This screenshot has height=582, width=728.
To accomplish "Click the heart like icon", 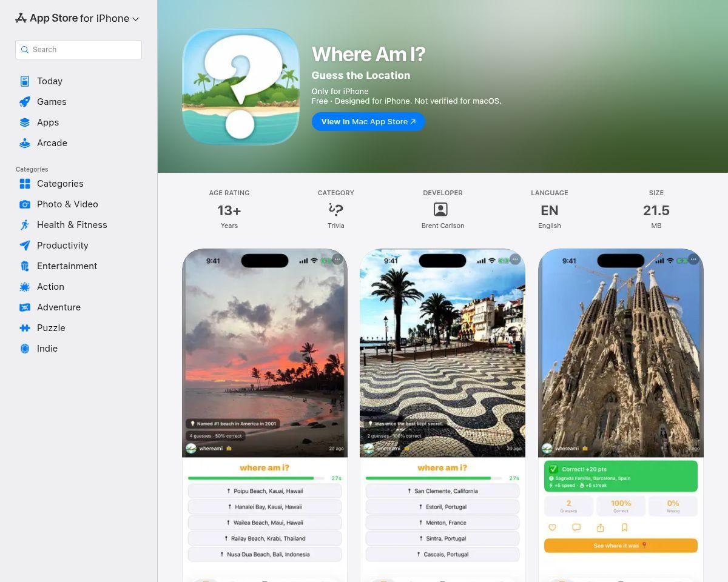I will (552, 527).
